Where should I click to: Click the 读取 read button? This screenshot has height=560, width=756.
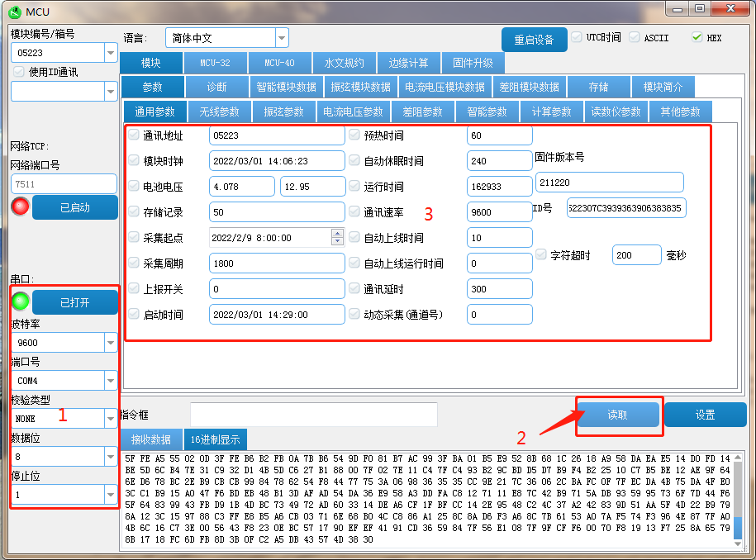tap(618, 415)
